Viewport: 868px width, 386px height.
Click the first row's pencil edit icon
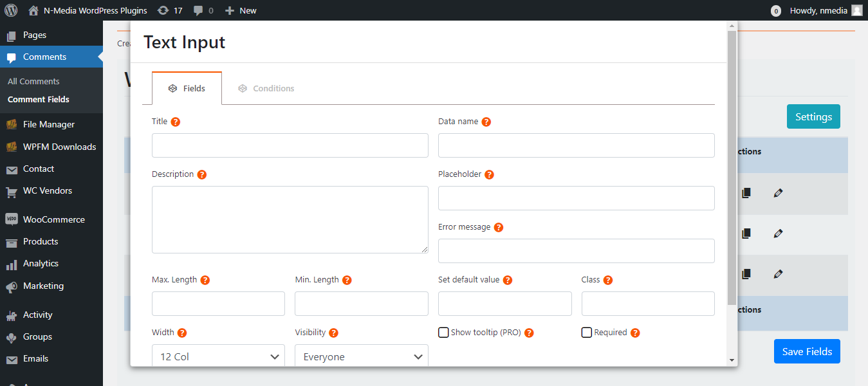point(779,193)
